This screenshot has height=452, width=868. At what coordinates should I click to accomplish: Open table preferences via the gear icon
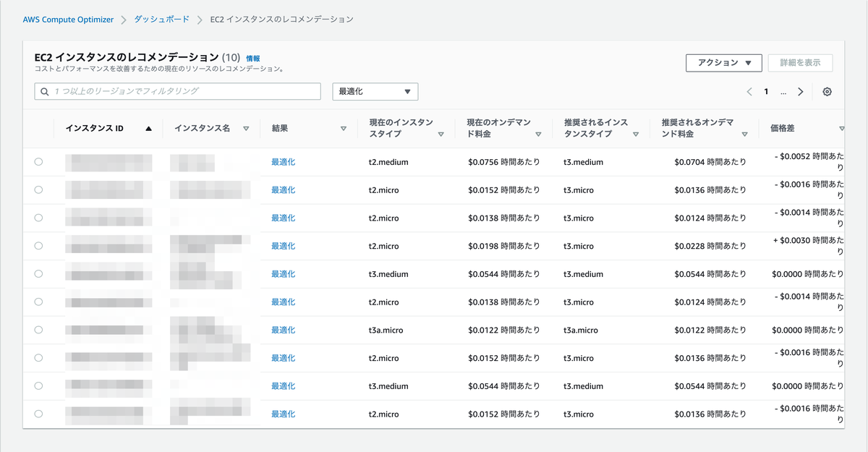827,92
